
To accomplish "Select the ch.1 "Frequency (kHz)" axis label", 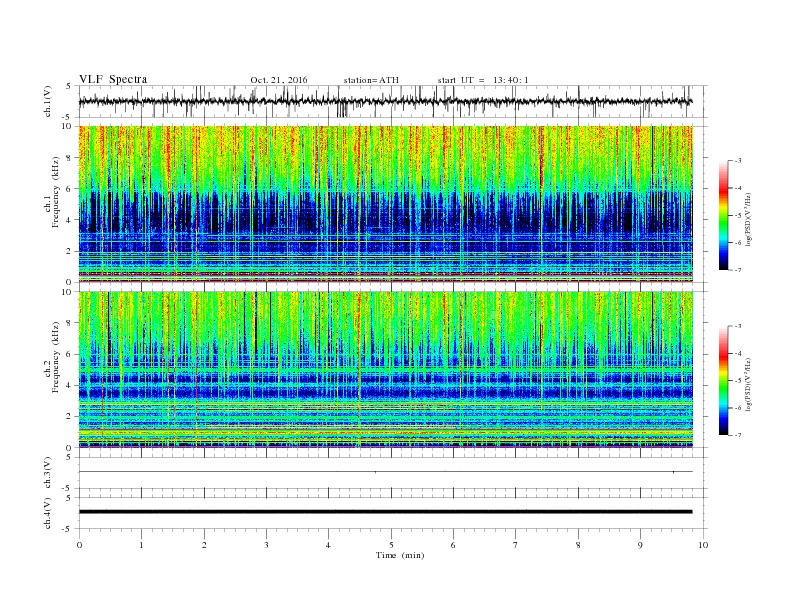I will 55,192.
